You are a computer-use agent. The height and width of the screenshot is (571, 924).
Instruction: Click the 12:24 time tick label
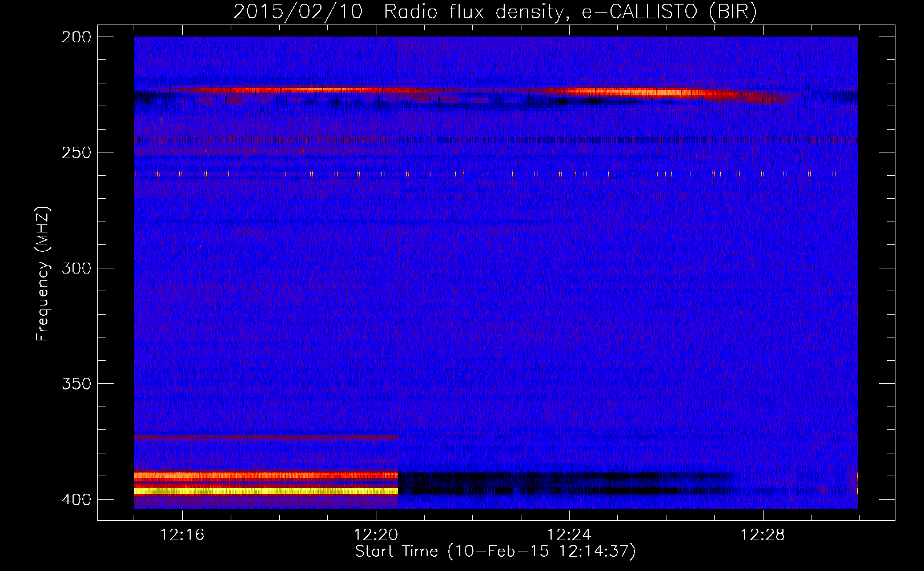(569, 535)
